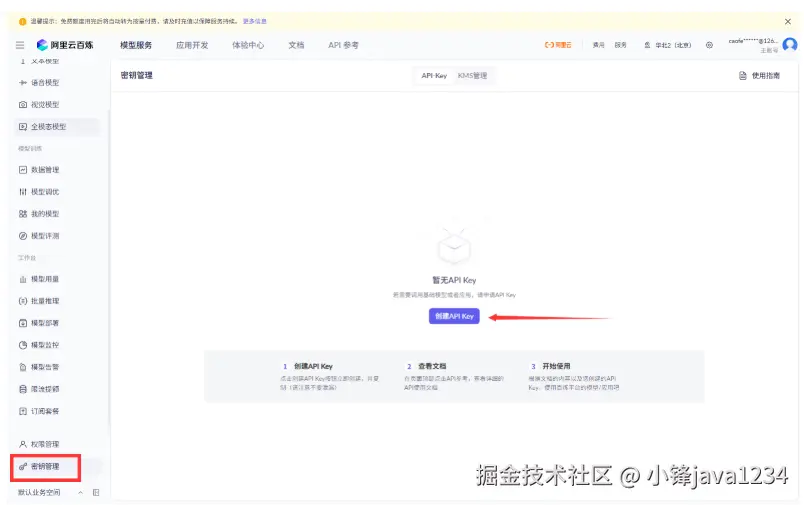Open the 文档 top menu
Viewport: 804px width, 505px height.
296,45
